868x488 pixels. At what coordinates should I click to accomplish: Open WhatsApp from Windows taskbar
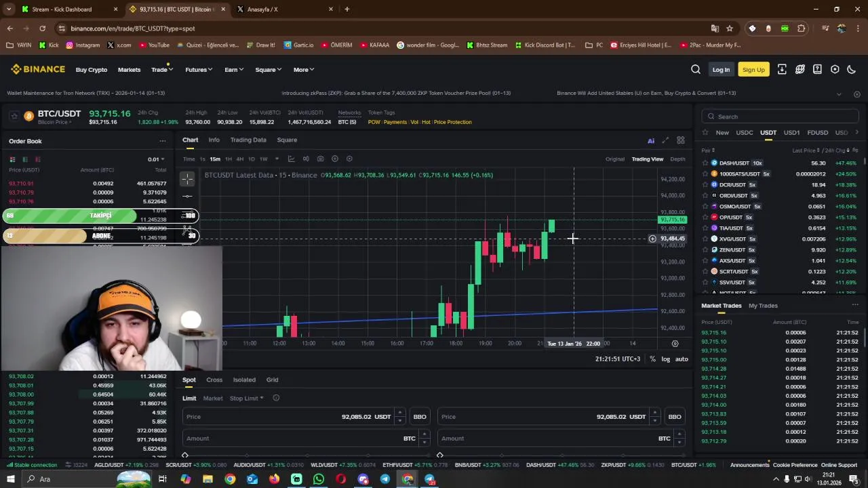click(319, 479)
